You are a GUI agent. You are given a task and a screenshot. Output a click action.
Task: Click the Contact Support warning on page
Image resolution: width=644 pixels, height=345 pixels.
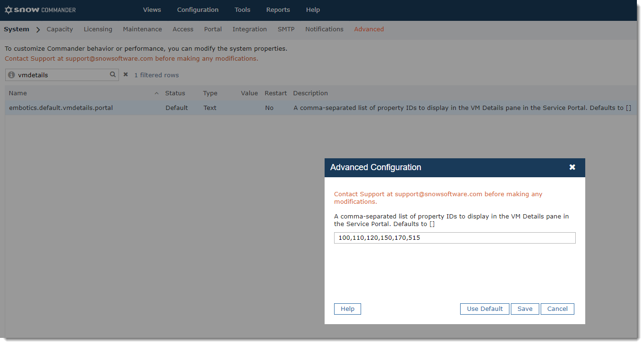(131, 59)
